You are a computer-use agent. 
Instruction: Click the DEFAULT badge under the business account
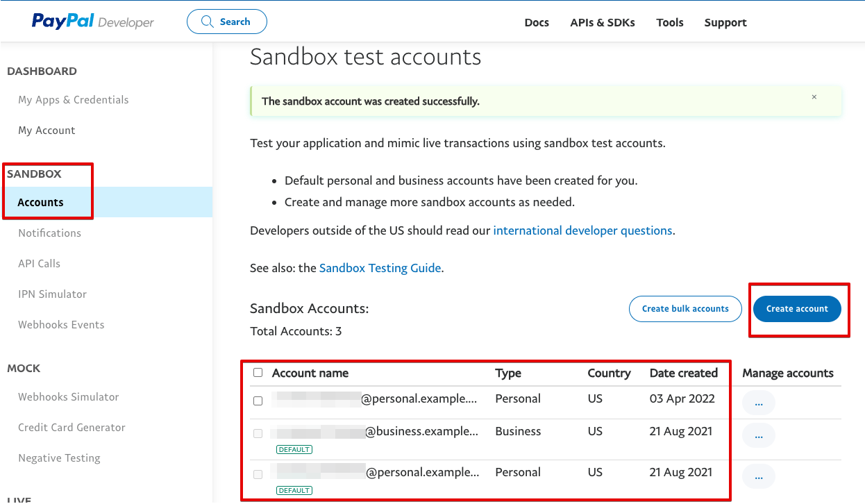point(294,449)
